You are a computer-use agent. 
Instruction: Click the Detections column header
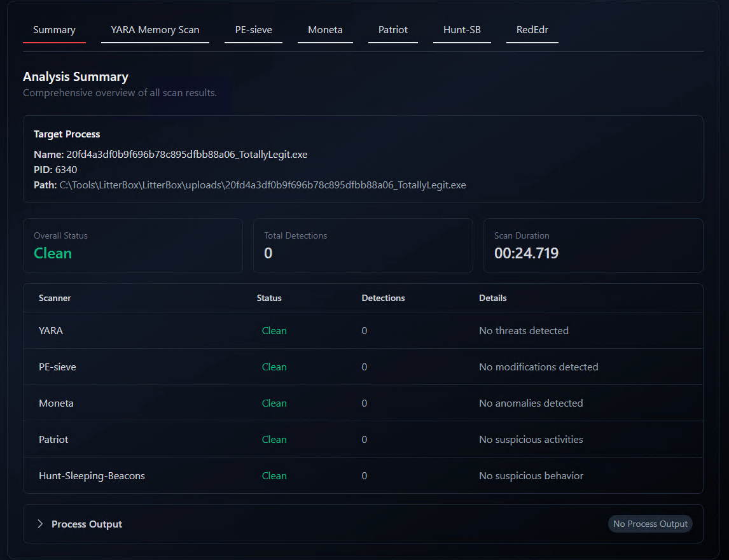pos(383,298)
